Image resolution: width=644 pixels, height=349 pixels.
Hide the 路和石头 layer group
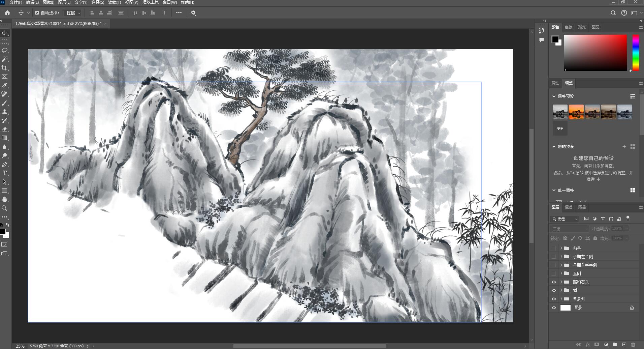tap(554, 282)
